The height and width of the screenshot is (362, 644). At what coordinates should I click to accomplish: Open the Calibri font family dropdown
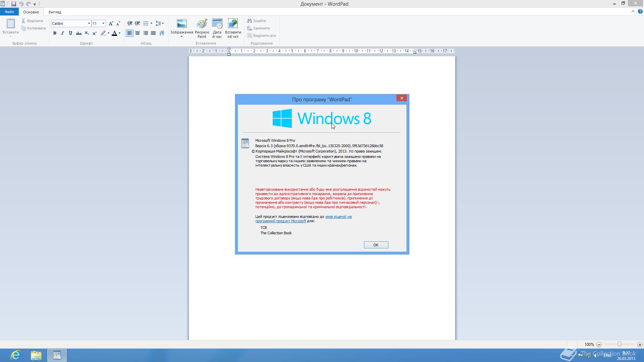point(89,23)
